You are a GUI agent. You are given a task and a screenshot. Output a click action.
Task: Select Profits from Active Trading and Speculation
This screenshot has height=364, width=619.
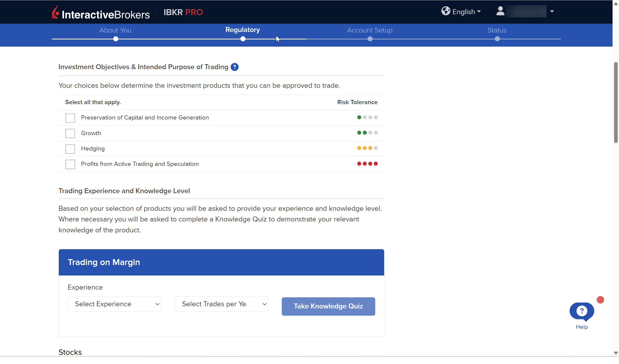(70, 164)
